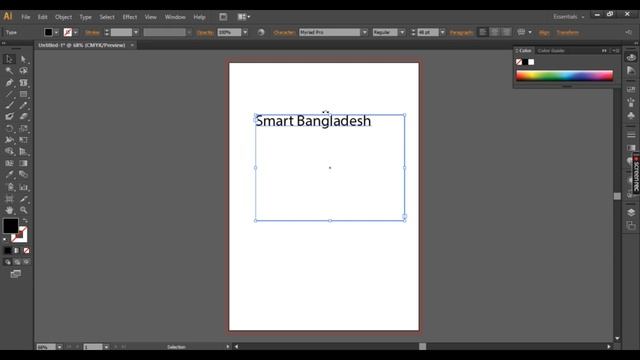Open the Stroke panel link
Image resolution: width=640 pixels, height=360 pixels.
tap(93, 32)
